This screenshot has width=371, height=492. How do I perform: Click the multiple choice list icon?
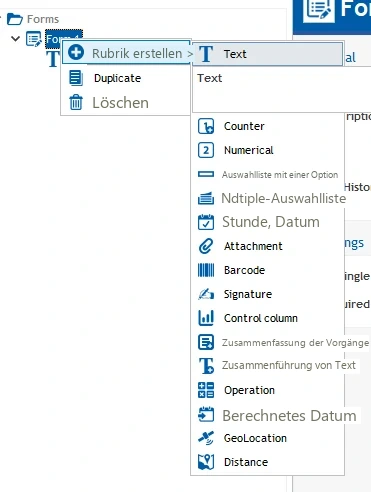click(x=206, y=198)
